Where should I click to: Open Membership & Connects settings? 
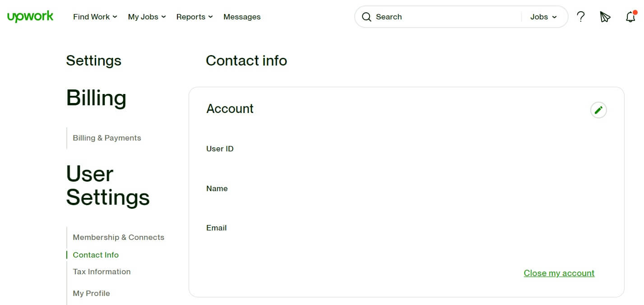(x=118, y=237)
